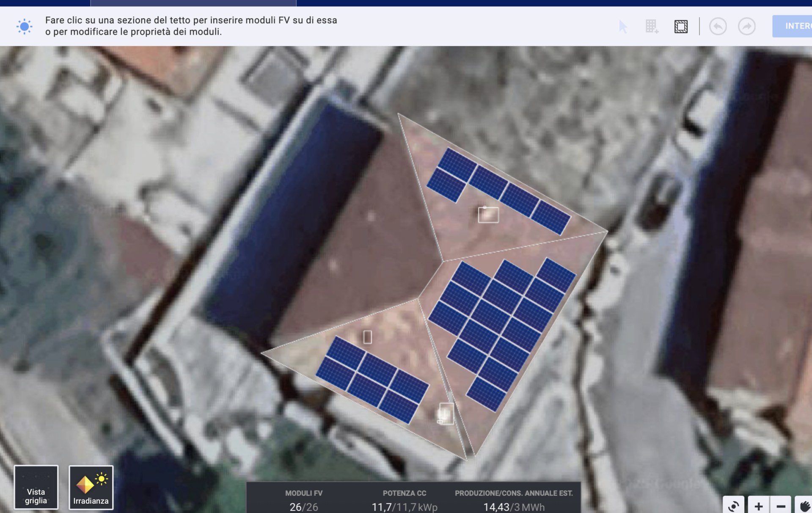
Task: Click the sun icon beside the instructions
Action: [x=24, y=26]
